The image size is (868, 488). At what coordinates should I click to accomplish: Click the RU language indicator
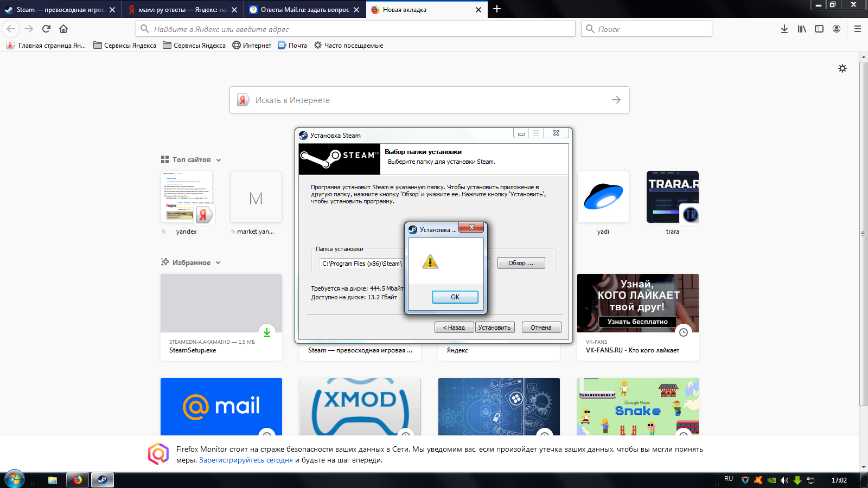tap(729, 479)
